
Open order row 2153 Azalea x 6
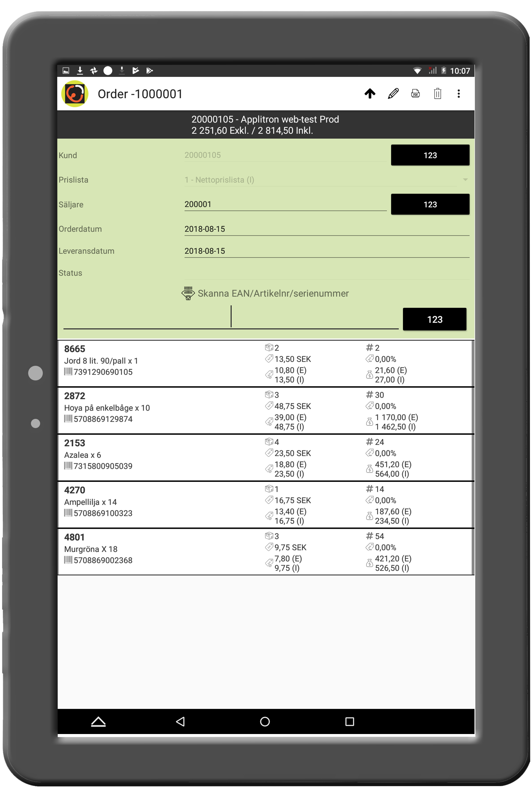coord(265,457)
